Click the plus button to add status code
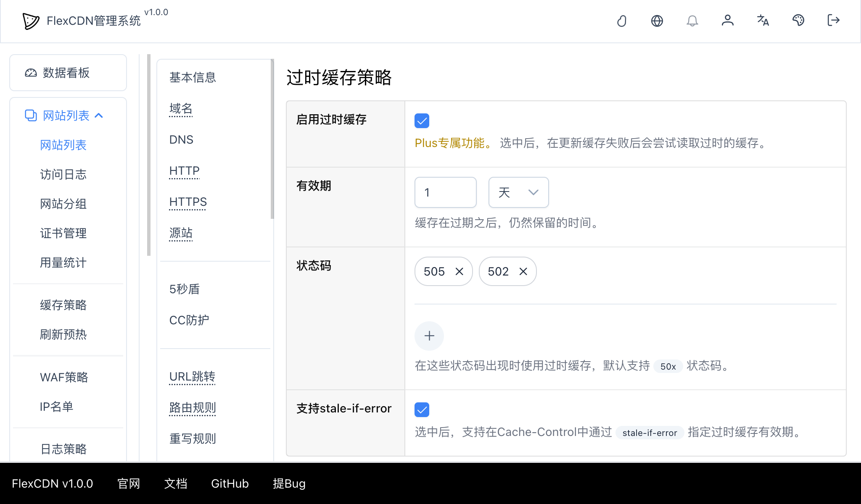861x504 pixels. coord(429,336)
